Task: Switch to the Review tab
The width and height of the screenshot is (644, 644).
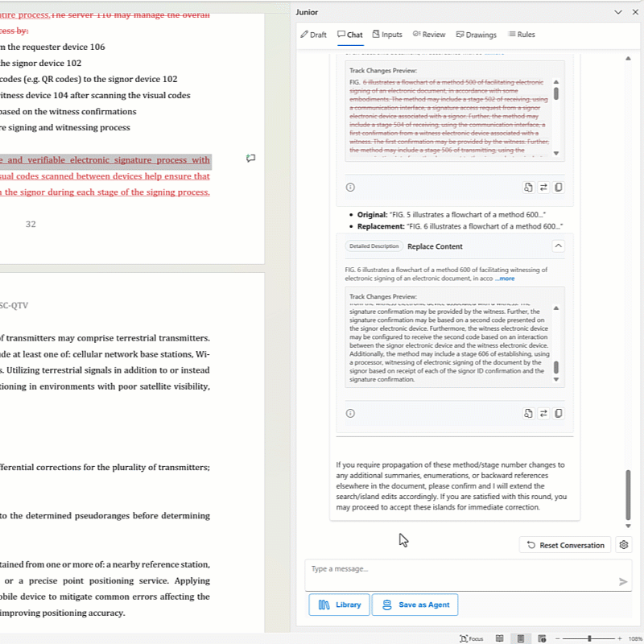Action: coord(428,35)
